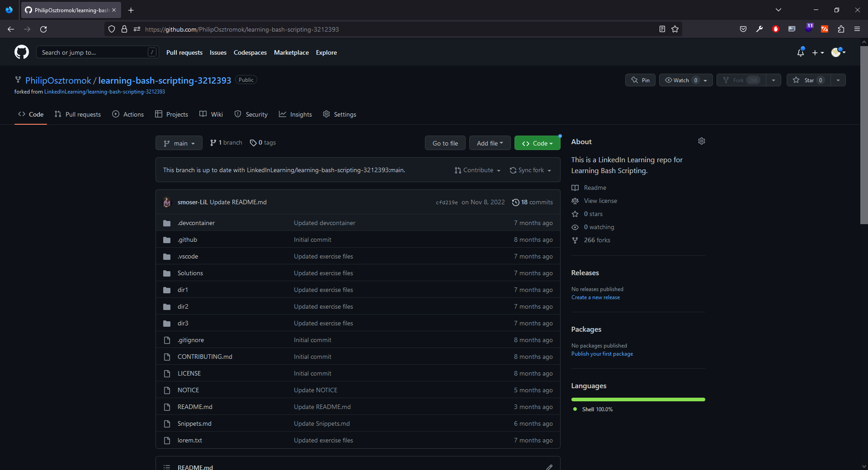The width and height of the screenshot is (868, 470).
Task: Switch to the Pull requests repository tab
Action: [x=78, y=114]
